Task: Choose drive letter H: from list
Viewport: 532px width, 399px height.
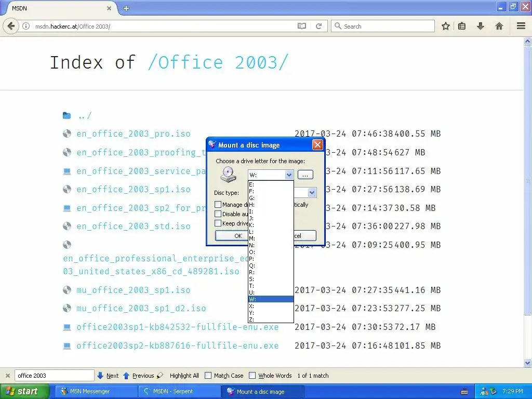Action: coord(271,205)
